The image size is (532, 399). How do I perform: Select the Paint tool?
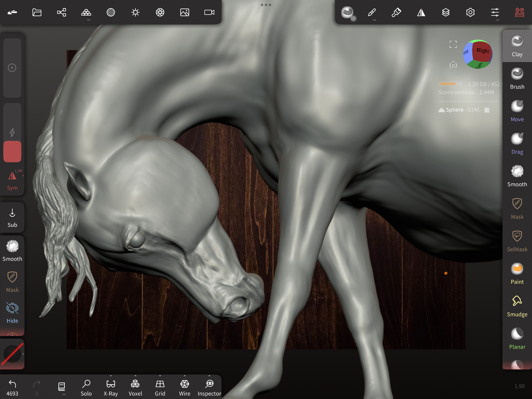pyautogui.click(x=517, y=273)
